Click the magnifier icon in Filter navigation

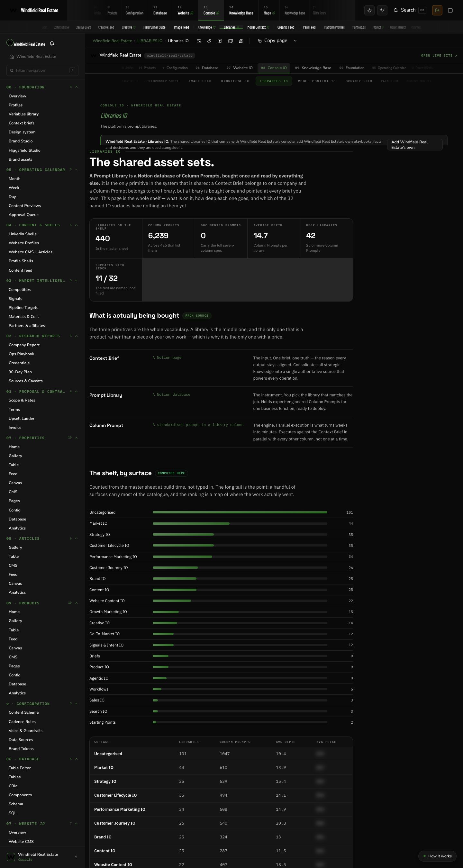coord(13,70)
